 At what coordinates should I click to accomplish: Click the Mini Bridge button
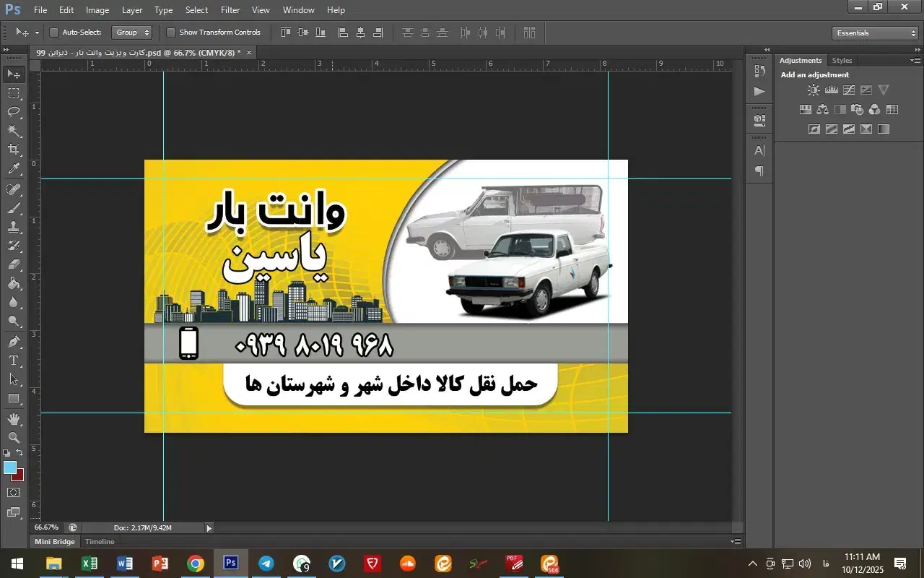click(x=54, y=541)
